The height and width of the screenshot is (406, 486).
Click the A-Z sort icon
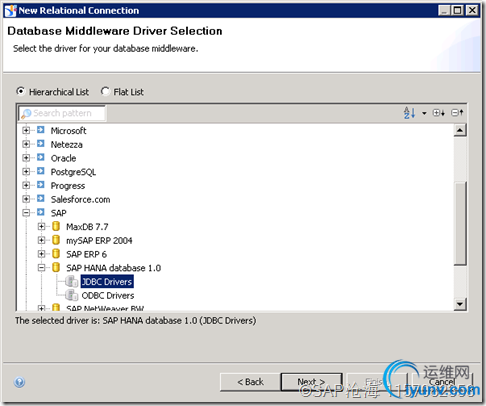point(409,113)
